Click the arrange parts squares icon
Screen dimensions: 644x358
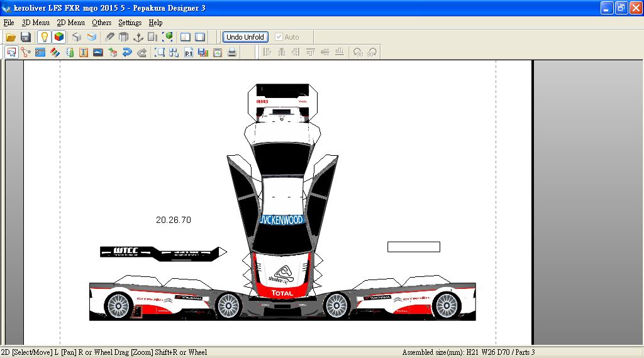point(174,53)
